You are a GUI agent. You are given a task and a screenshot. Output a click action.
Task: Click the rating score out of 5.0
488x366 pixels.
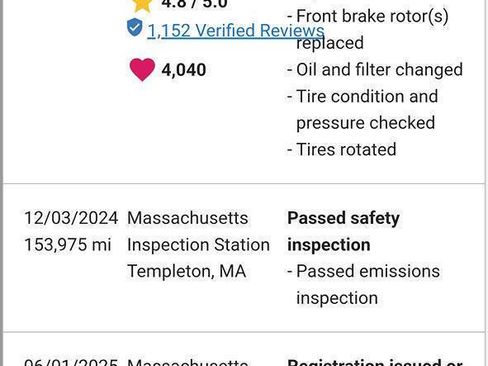click(194, 4)
